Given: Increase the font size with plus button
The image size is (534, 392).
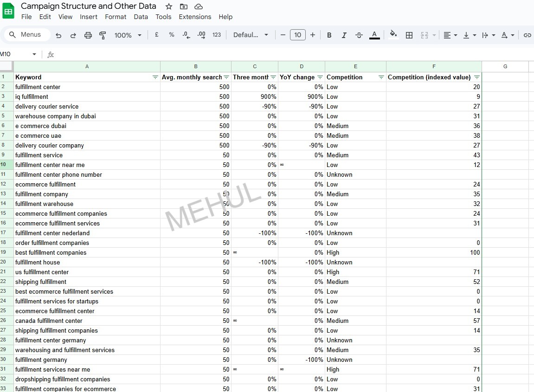Looking at the screenshot, I should point(312,35).
